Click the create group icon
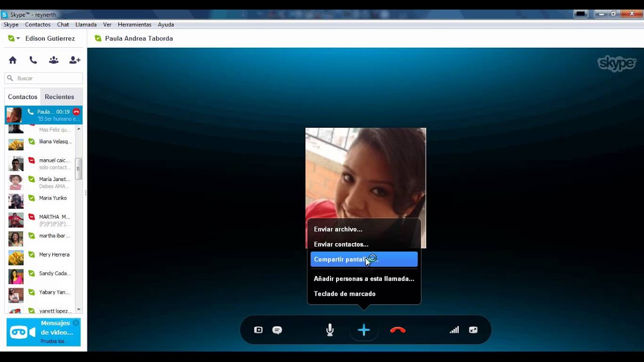This screenshot has width=644, height=362. (x=54, y=60)
